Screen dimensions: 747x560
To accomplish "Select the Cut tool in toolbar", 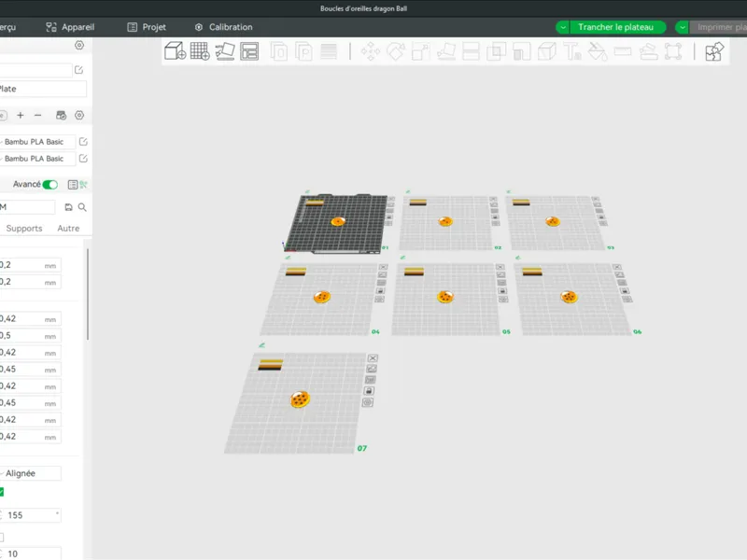I will pyautogui.click(x=471, y=51).
